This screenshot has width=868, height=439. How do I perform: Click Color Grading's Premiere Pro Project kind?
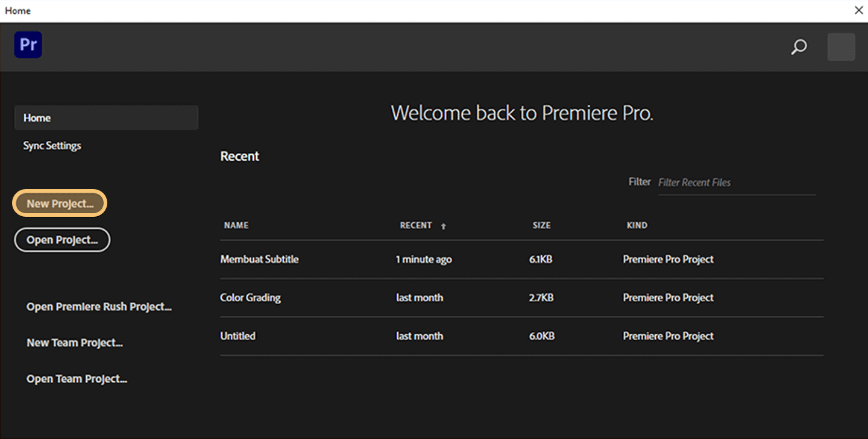(x=668, y=297)
